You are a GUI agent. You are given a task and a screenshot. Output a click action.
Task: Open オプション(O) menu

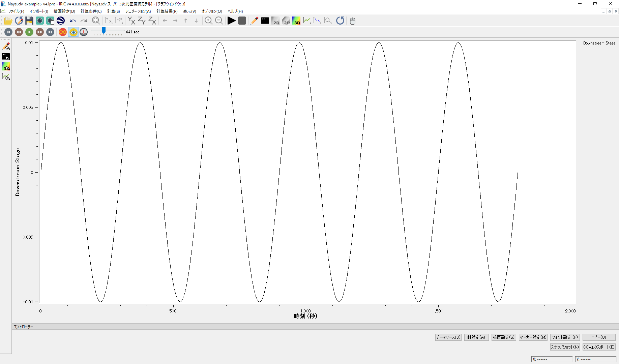pos(212,11)
